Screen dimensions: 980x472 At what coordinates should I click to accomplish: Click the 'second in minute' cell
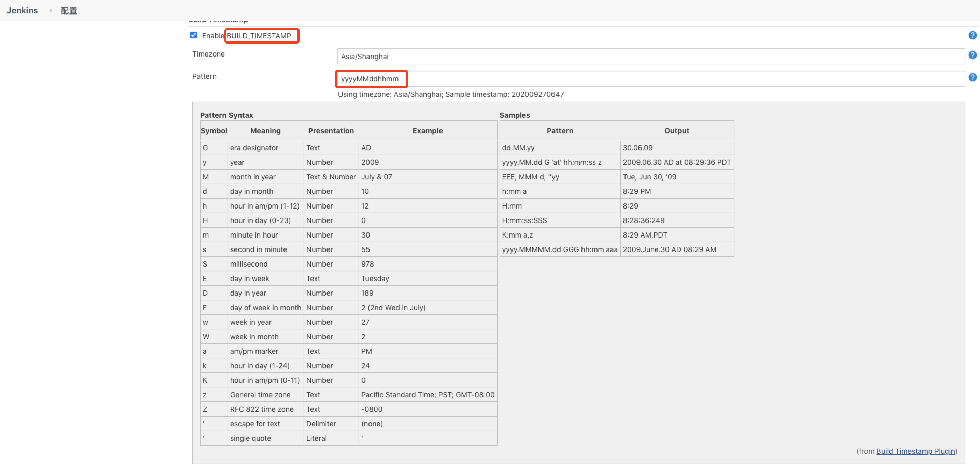(266, 250)
